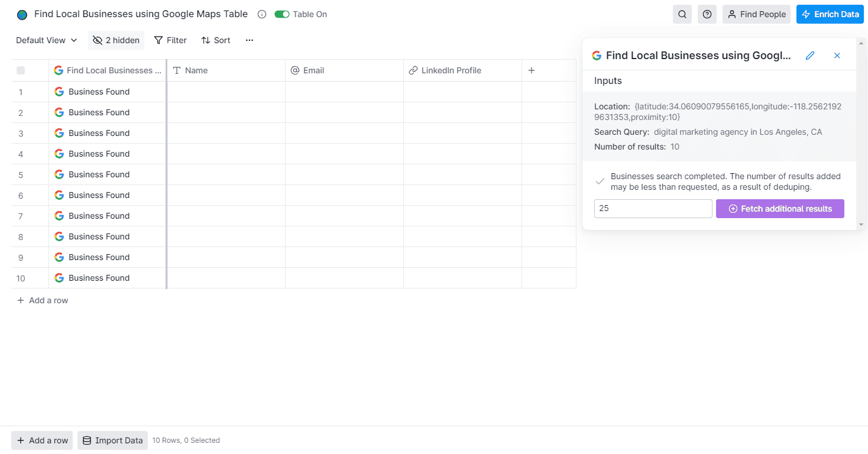
Task: Click Google icon in row 9 Business Found
Action: 59,257
